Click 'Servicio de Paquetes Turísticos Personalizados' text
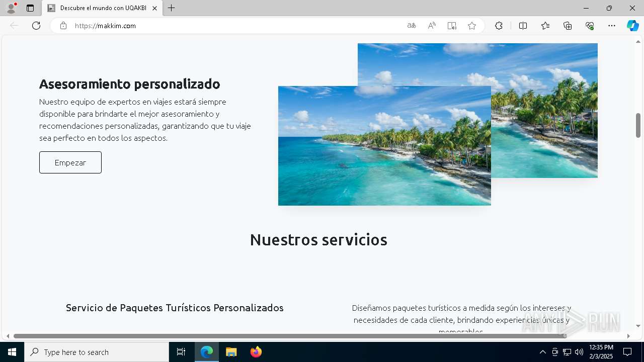Viewport: 644px width, 362px height. tap(175, 308)
